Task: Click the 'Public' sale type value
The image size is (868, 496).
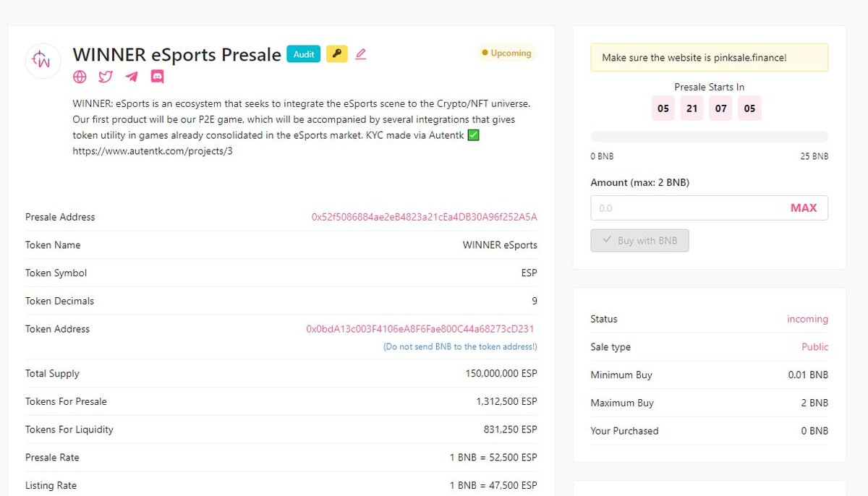Action: point(814,347)
